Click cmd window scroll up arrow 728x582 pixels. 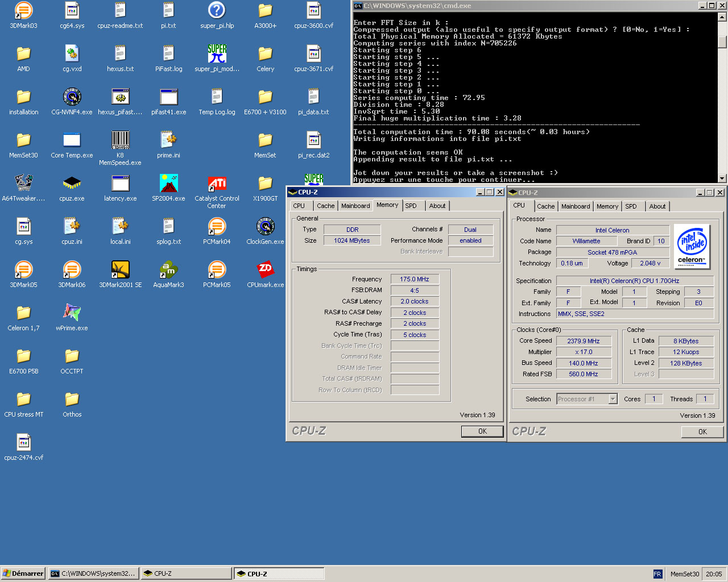tap(722, 17)
